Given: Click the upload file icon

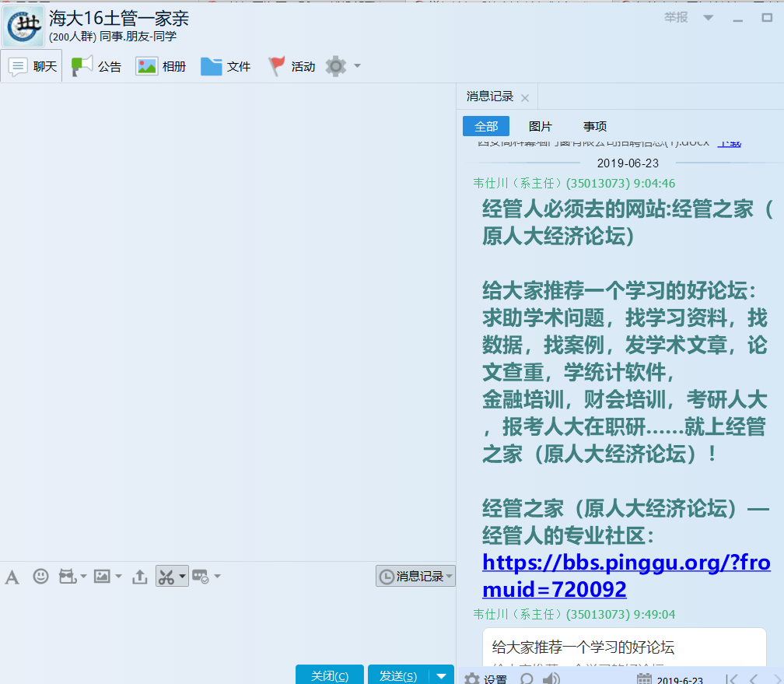Looking at the screenshot, I should tap(140, 577).
